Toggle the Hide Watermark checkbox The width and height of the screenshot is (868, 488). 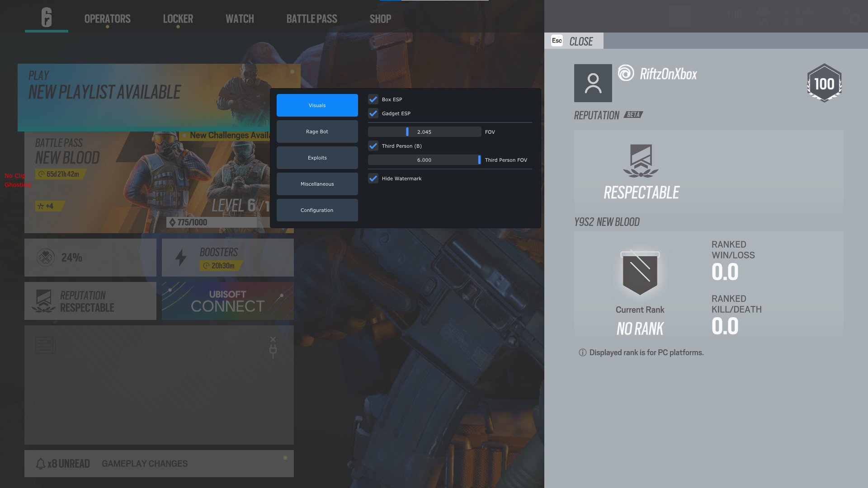pyautogui.click(x=373, y=178)
